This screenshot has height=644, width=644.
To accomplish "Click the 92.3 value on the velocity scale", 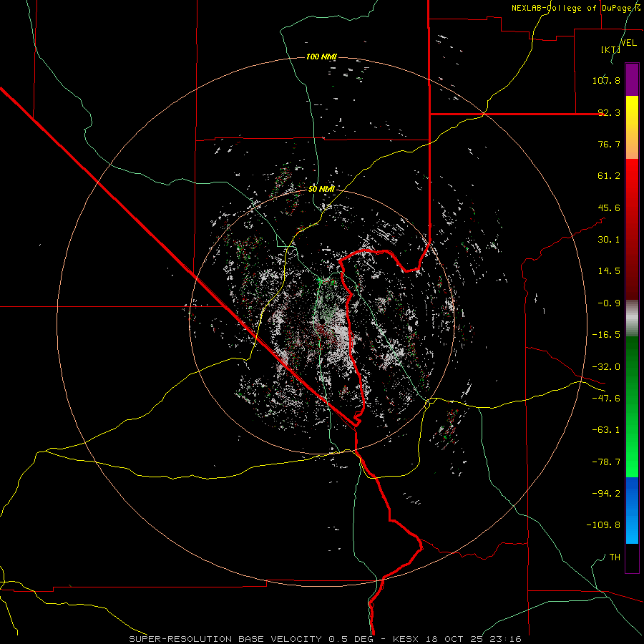I will pyautogui.click(x=609, y=112).
